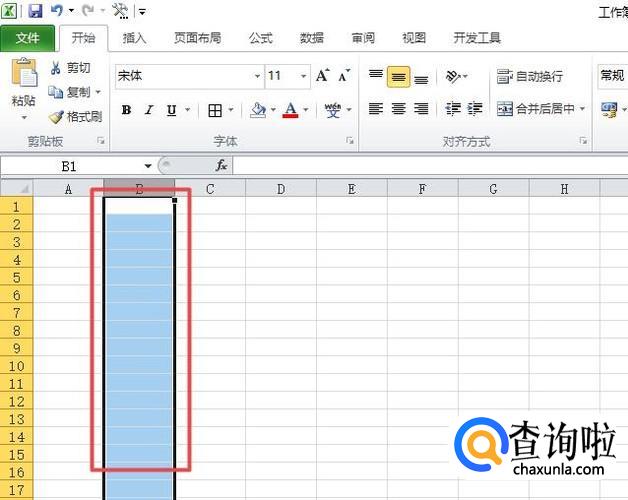
Task: Switch to the Insert (插入) tab
Action: [134, 38]
